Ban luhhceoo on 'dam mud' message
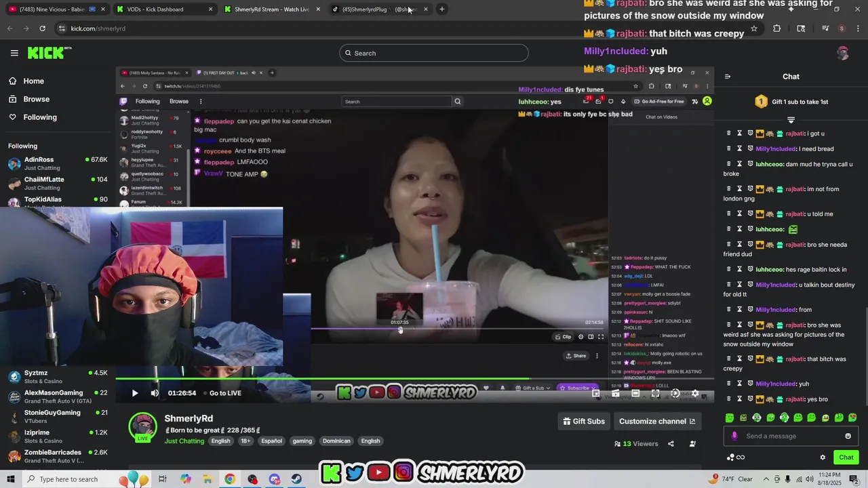Screen dimensions: 868x488 coord(751,164)
